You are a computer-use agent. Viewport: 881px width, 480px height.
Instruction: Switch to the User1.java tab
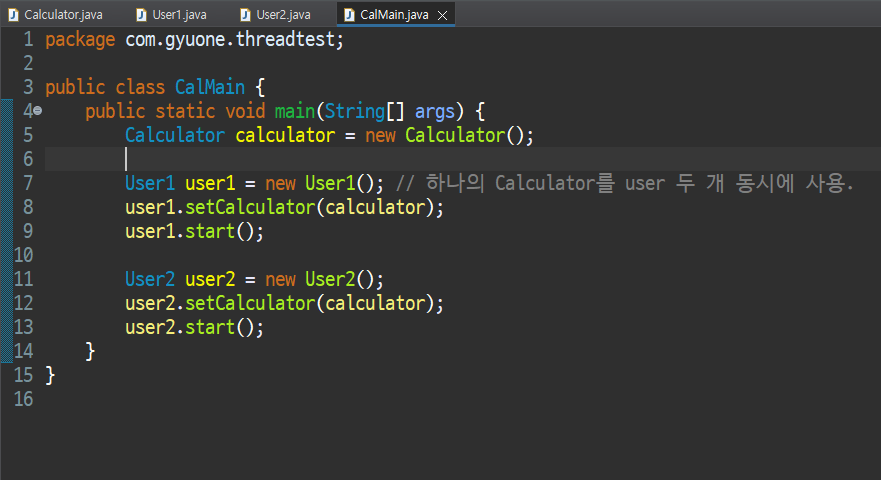[172, 15]
